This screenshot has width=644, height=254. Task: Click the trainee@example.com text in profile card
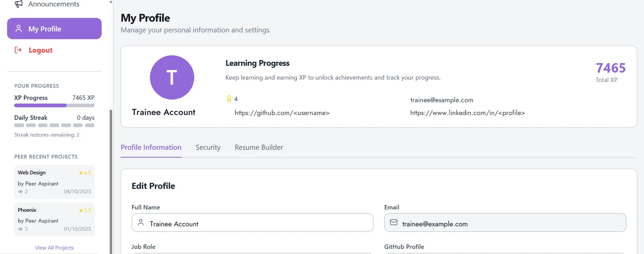tap(442, 100)
